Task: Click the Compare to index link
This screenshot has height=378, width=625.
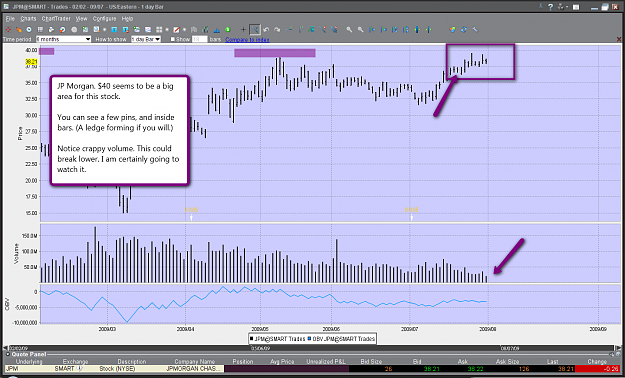Action: tap(247, 39)
